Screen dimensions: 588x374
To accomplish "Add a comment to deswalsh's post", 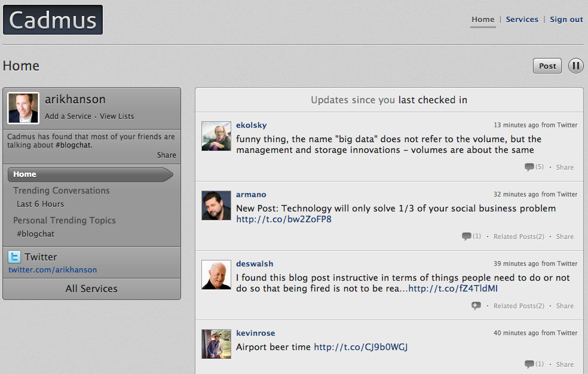I will coord(476,306).
